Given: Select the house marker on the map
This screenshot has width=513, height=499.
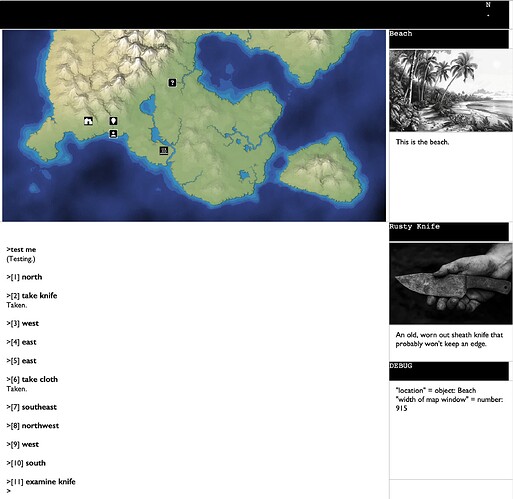Looking at the screenshot, I should [x=88, y=121].
